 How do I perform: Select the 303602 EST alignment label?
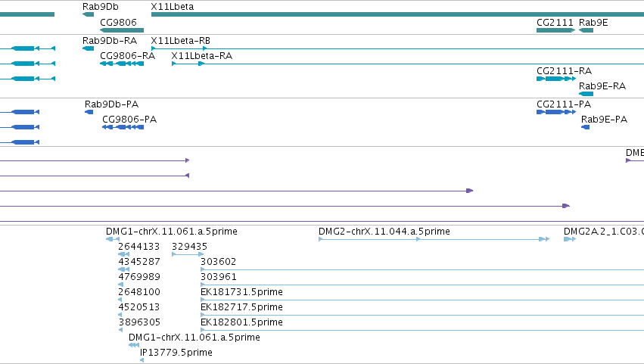218,262
